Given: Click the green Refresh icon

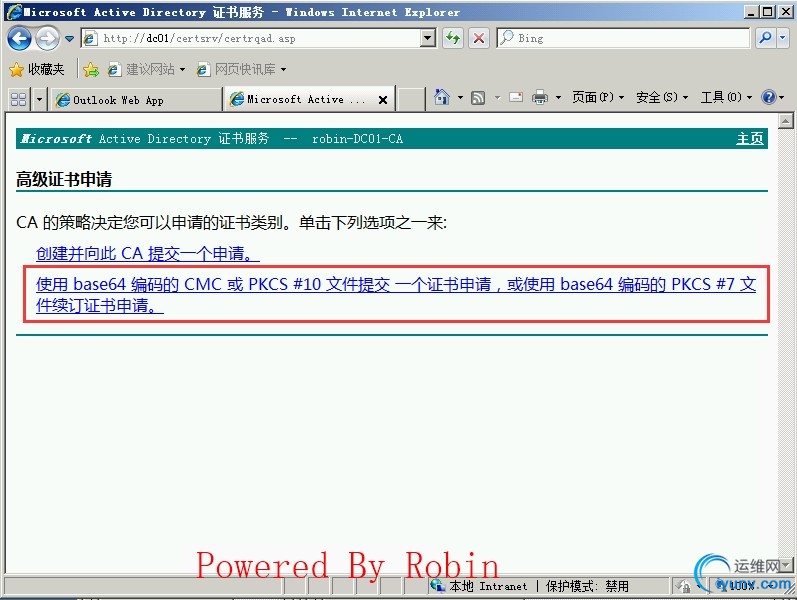Looking at the screenshot, I should point(452,38).
